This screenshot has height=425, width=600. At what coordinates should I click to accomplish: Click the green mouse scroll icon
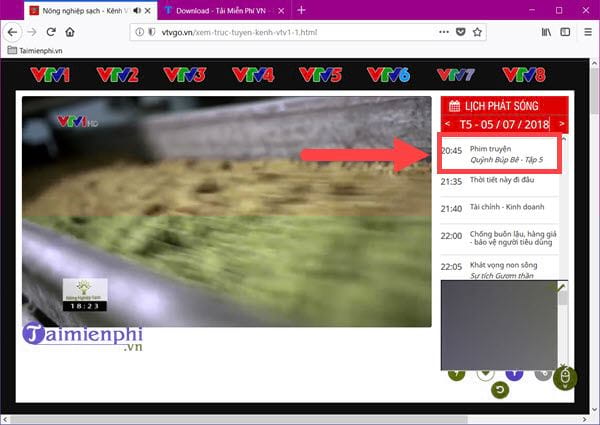point(565,378)
